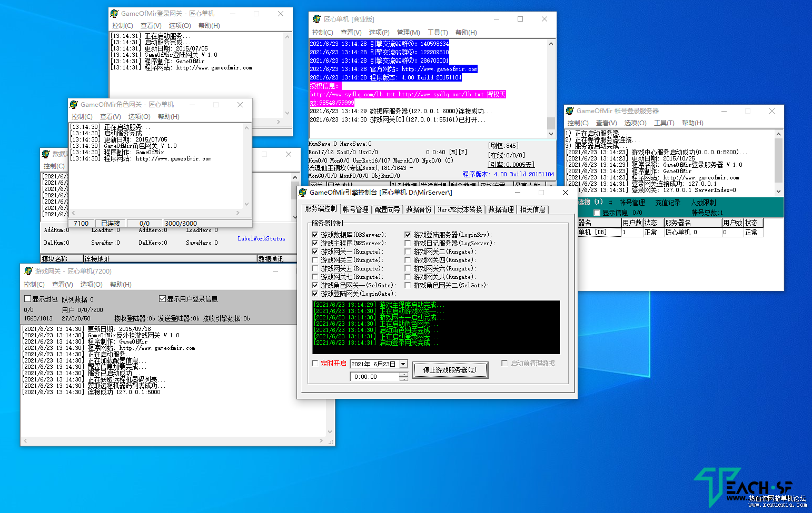This screenshot has height=513, width=812.
Task: Click 充值记录 in the account login server
Action: point(668,203)
